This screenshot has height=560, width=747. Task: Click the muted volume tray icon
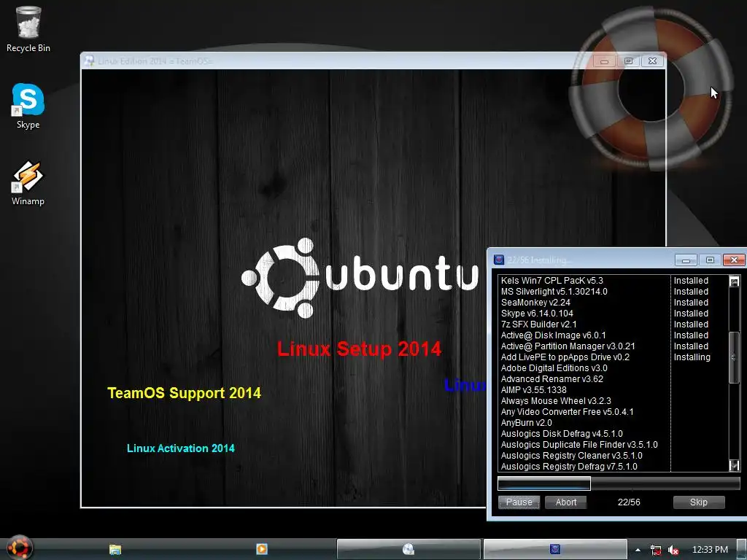click(673, 550)
